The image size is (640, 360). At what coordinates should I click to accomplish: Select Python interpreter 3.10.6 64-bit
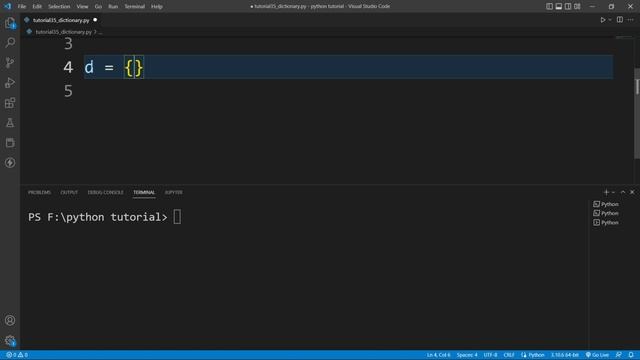(565, 355)
